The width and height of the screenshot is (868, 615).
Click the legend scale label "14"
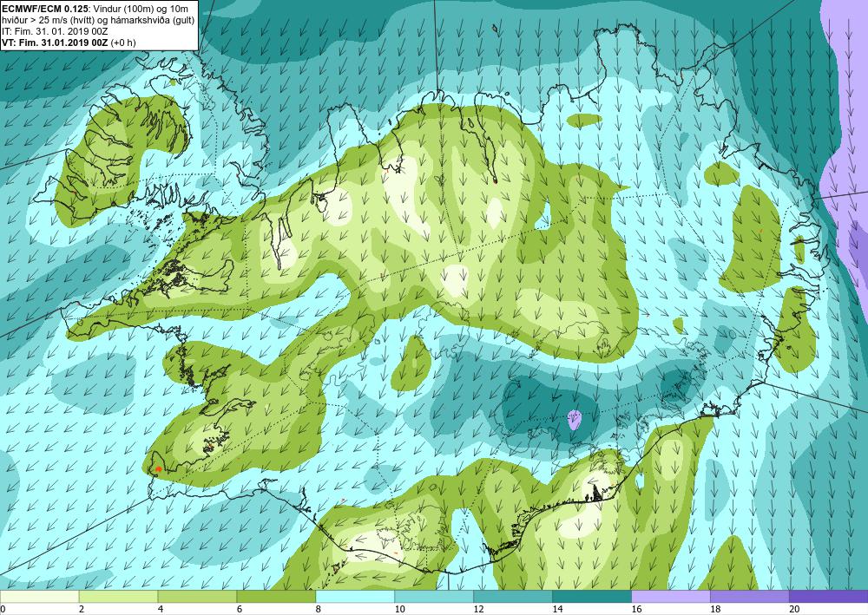point(557,609)
